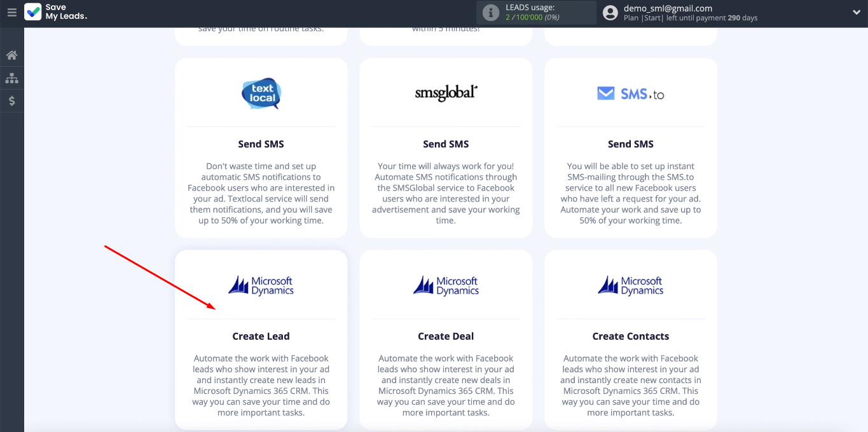Click Microsoft Dynamics logo on Create Deal card
Image resolution: width=868 pixels, height=432 pixels.
(446, 285)
